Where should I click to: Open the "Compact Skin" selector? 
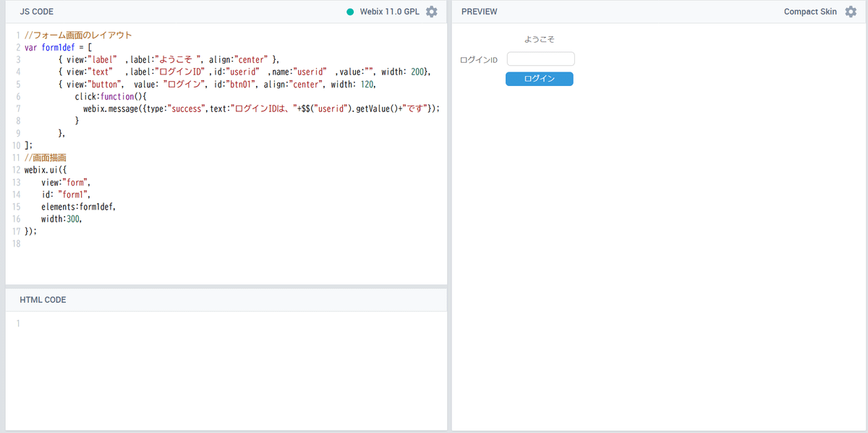point(810,12)
